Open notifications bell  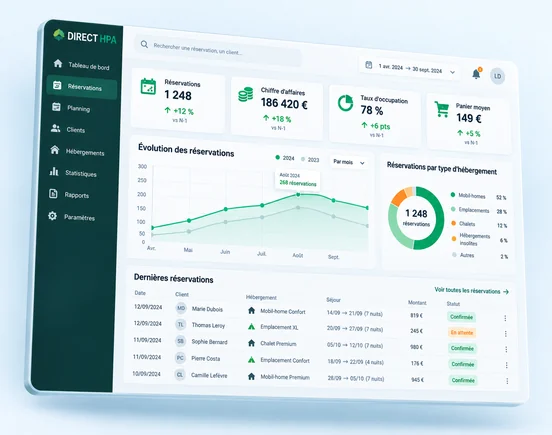click(x=476, y=74)
